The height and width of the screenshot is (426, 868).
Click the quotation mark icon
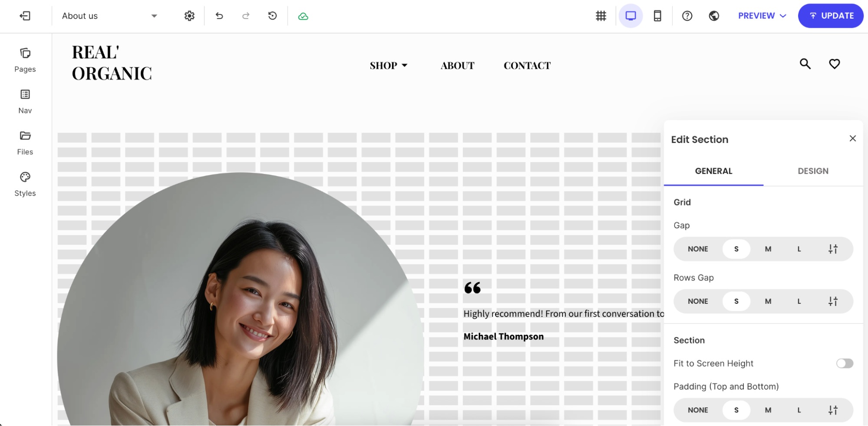coord(472,288)
